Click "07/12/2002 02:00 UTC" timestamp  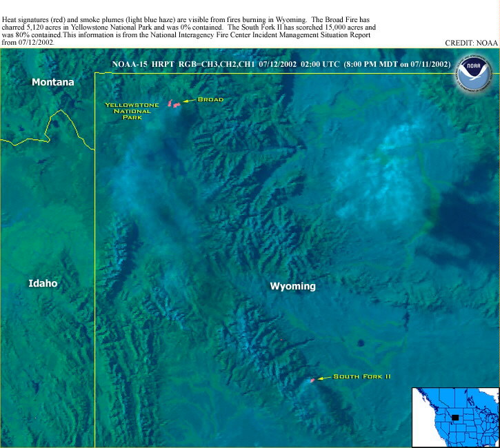coord(299,64)
